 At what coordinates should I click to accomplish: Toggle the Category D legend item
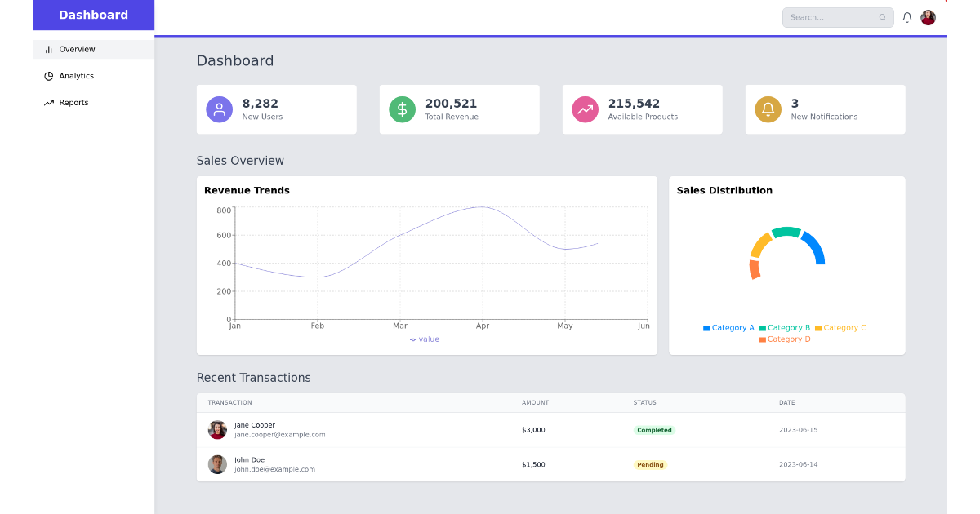point(786,338)
